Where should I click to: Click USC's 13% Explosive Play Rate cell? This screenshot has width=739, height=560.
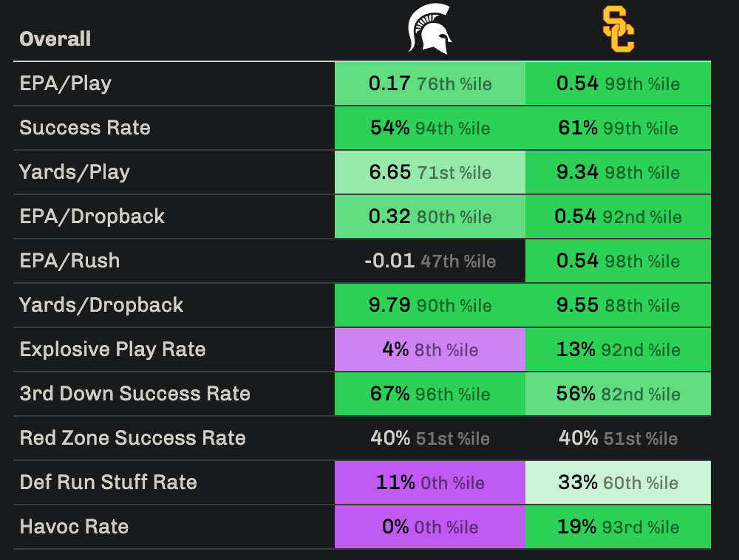pos(618,349)
